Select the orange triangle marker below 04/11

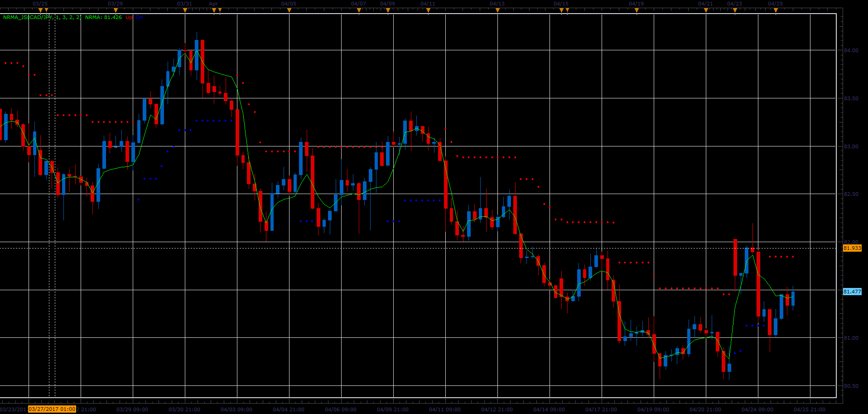pos(428,10)
